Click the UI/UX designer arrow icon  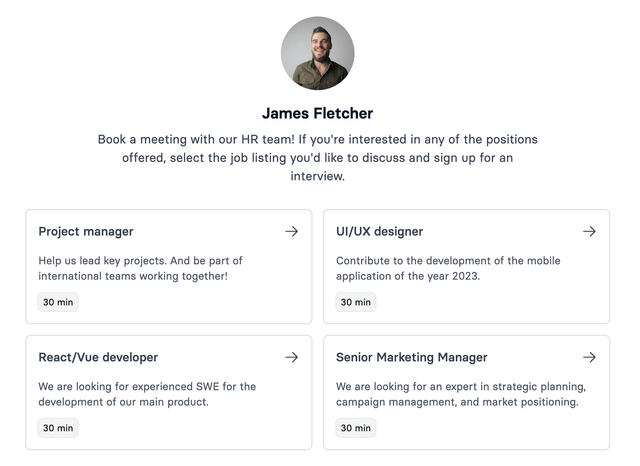tap(589, 231)
